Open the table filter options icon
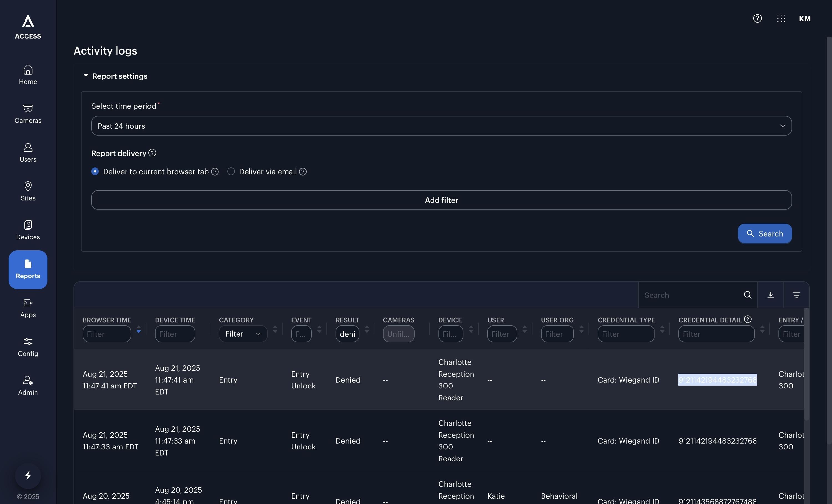 click(797, 295)
